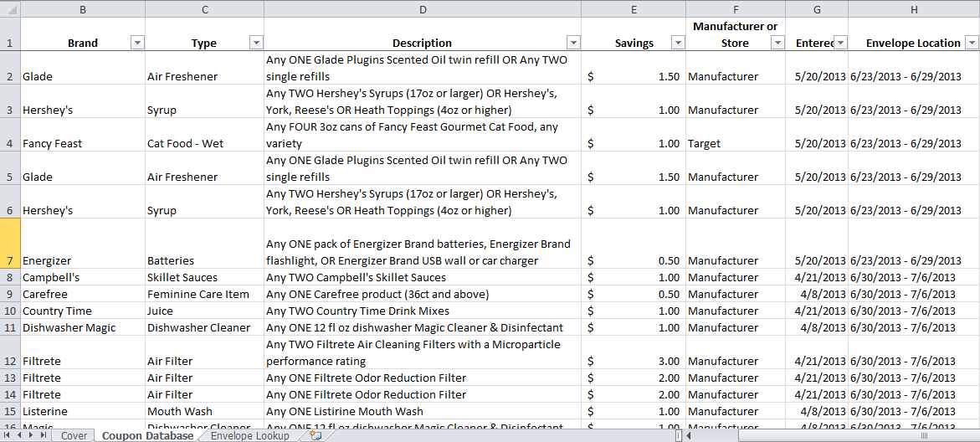Image resolution: width=980 pixels, height=442 pixels.
Task: Select the Coupon Database sheet tab
Action: tap(147, 436)
